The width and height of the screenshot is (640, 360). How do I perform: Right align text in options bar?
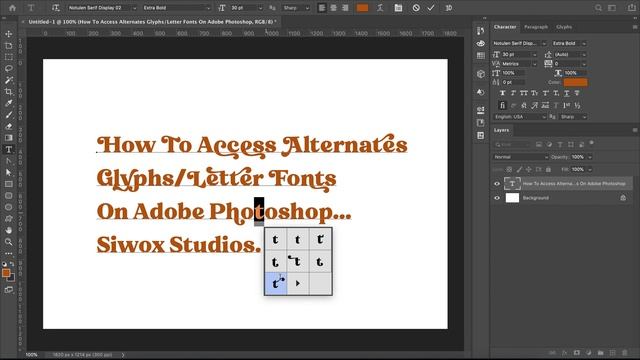point(345,8)
